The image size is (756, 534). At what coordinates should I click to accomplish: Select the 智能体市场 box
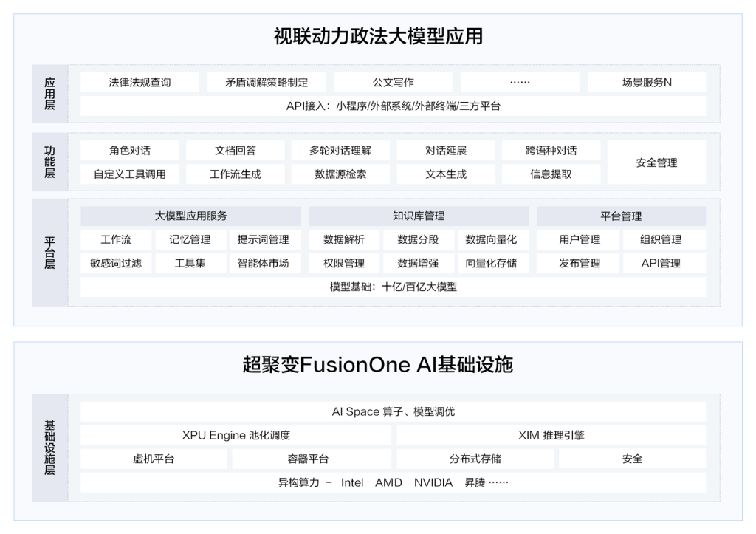pos(264,263)
